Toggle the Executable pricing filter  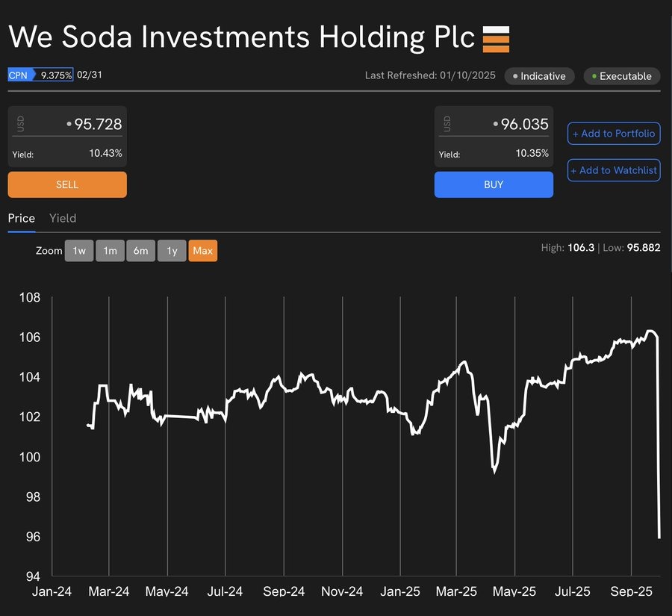click(621, 76)
